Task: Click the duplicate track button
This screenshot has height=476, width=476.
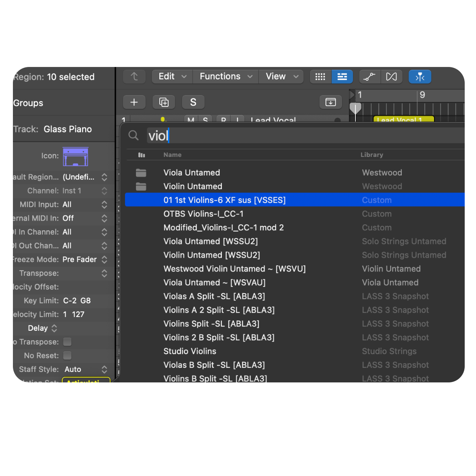Action: point(164,102)
